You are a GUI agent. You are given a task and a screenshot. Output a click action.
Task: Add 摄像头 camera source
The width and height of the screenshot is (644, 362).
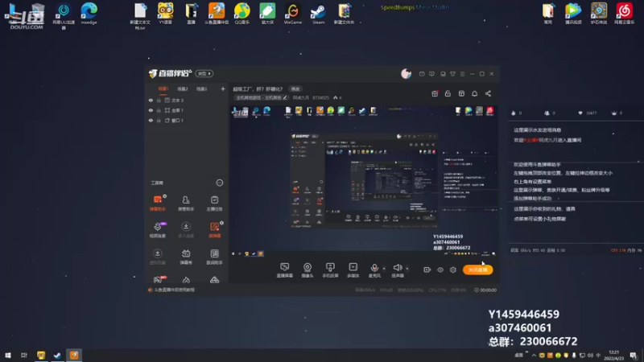pos(308,270)
